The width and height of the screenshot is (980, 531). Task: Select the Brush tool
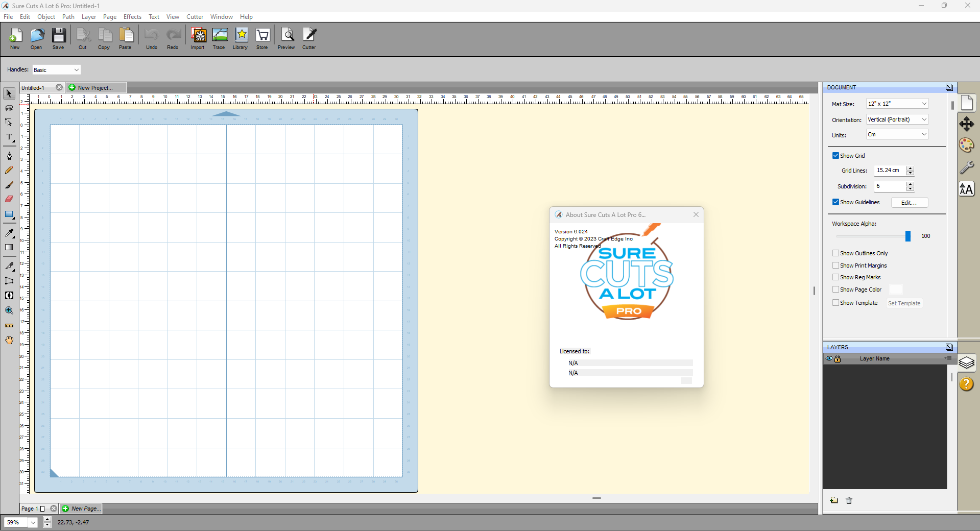click(x=9, y=185)
